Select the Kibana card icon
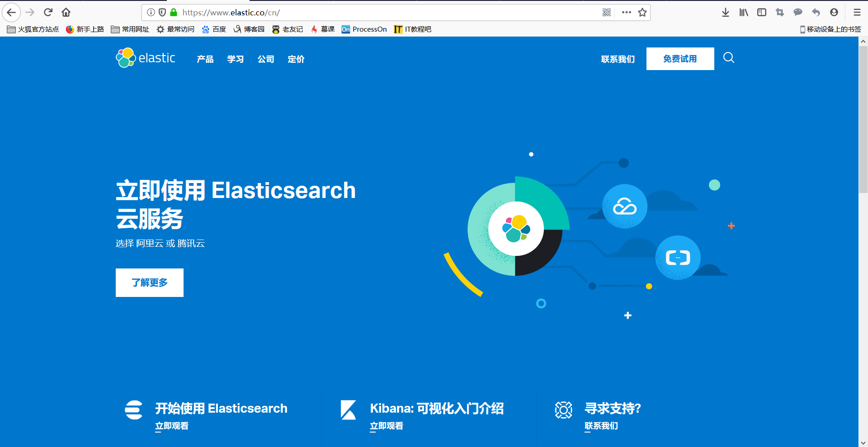868x447 pixels. 348,409
